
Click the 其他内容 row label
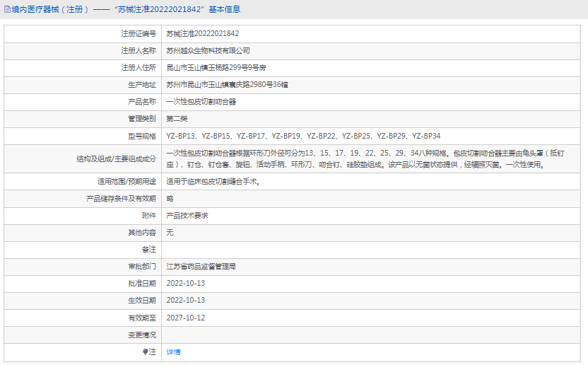click(x=142, y=233)
